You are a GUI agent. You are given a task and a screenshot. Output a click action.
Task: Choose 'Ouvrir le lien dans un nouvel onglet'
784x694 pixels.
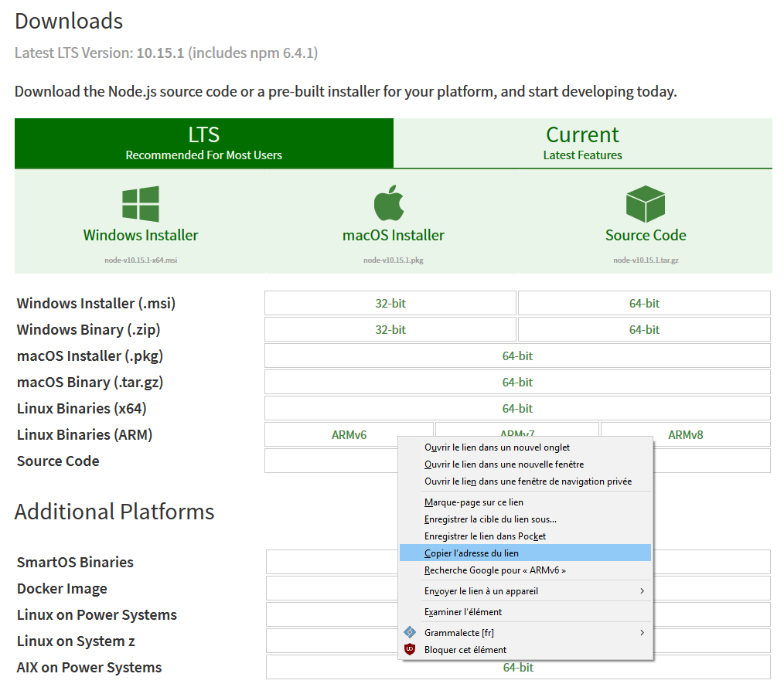click(x=525, y=447)
